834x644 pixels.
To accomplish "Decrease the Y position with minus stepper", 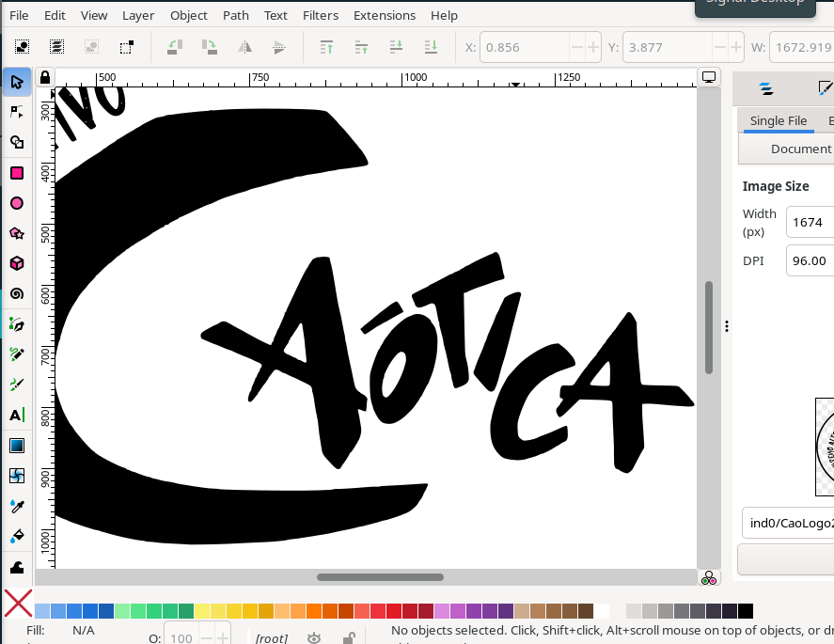I will coord(719,47).
